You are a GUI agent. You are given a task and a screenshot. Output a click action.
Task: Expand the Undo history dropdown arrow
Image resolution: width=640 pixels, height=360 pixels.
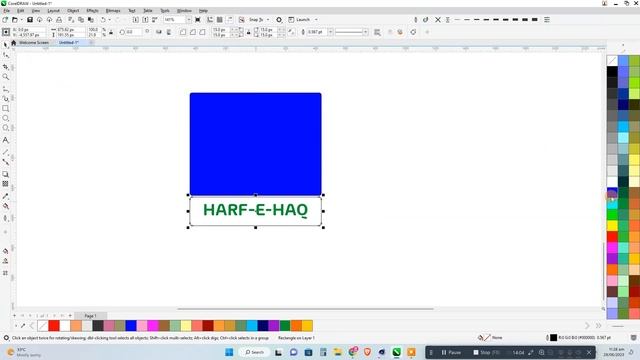109,20
